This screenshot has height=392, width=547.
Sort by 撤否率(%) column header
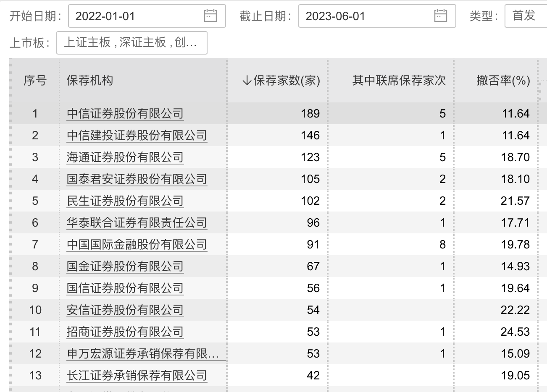coord(503,80)
